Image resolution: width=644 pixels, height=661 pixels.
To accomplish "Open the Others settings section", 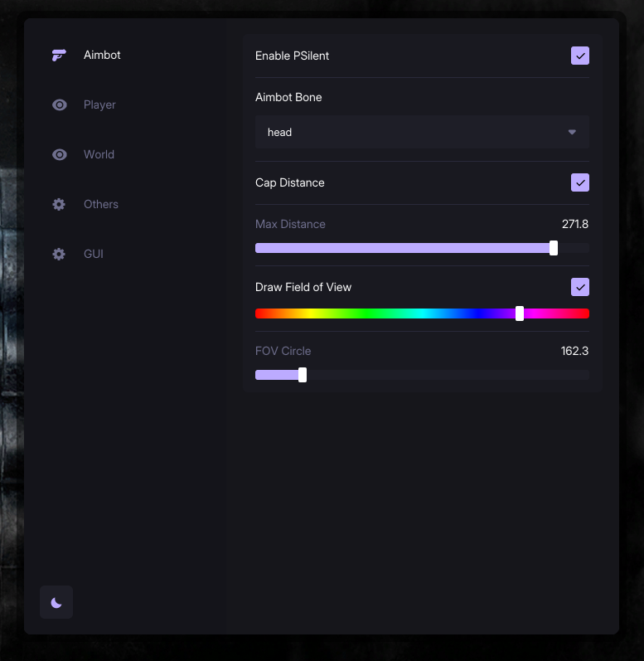I will pos(101,204).
